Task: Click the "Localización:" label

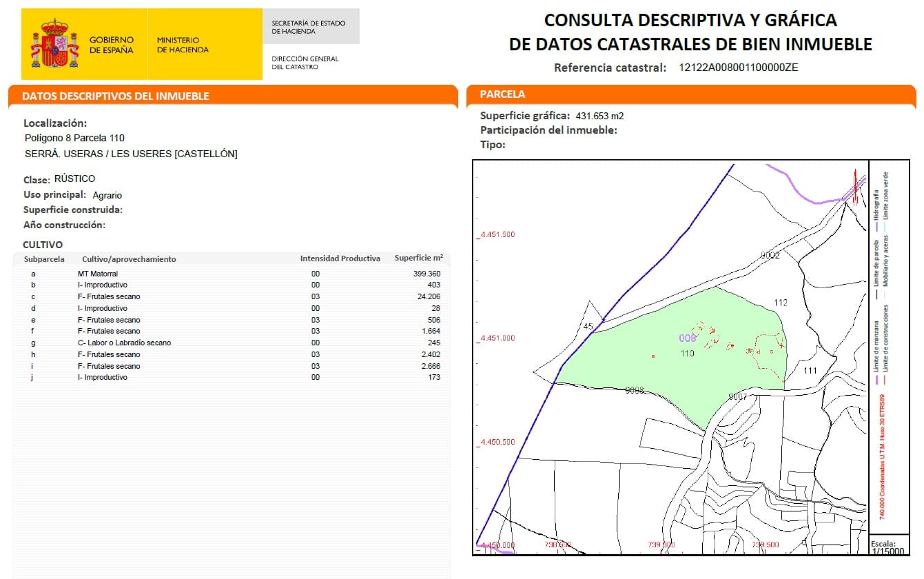Action: click(55, 123)
